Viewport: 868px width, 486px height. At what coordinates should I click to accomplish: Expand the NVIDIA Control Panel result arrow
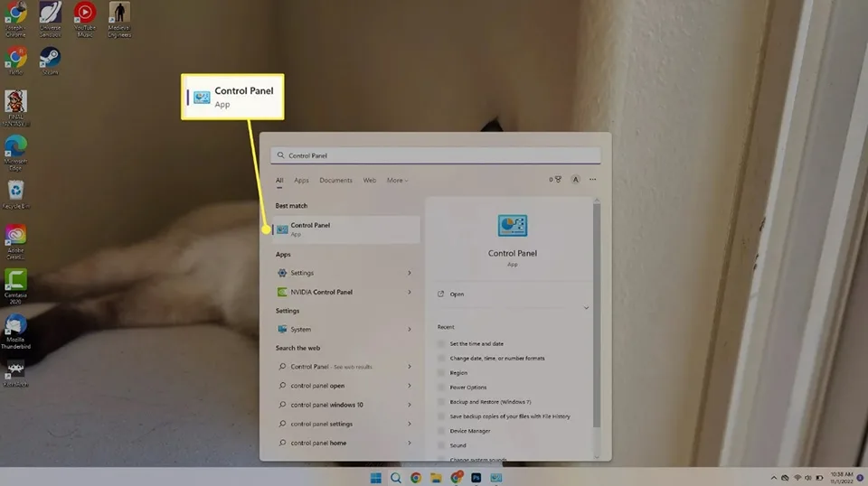(410, 292)
